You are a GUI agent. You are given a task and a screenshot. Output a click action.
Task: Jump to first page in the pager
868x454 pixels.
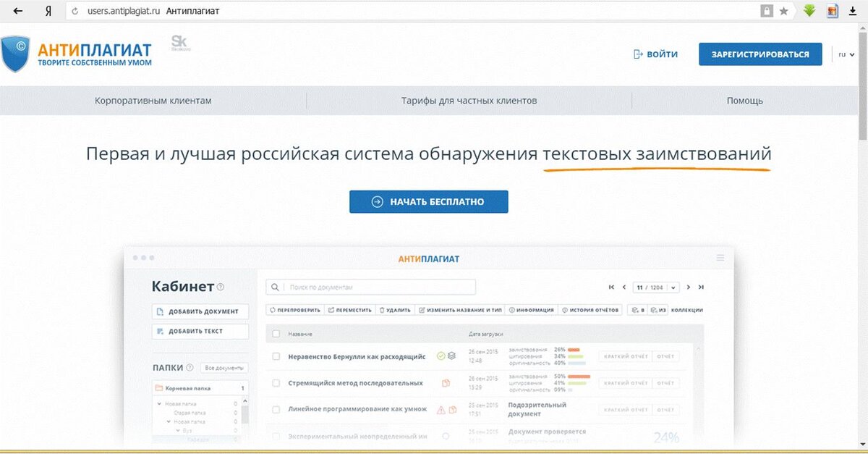tap(612, 287)
